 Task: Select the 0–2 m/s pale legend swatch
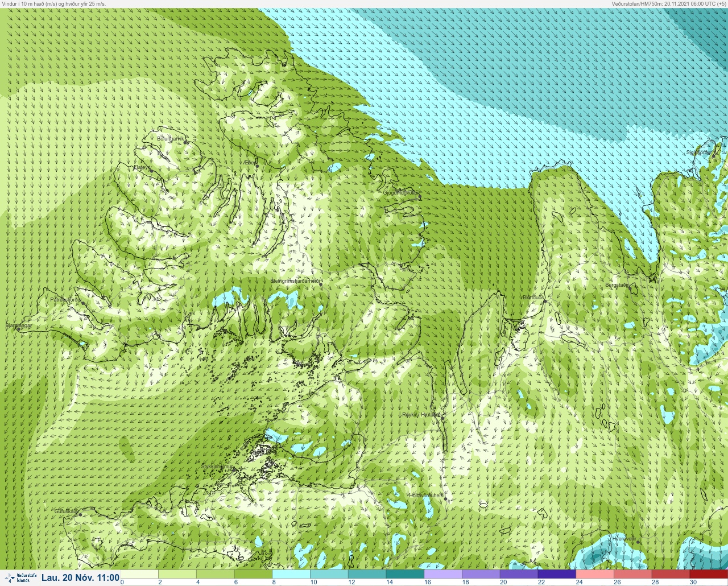(139, 574)
